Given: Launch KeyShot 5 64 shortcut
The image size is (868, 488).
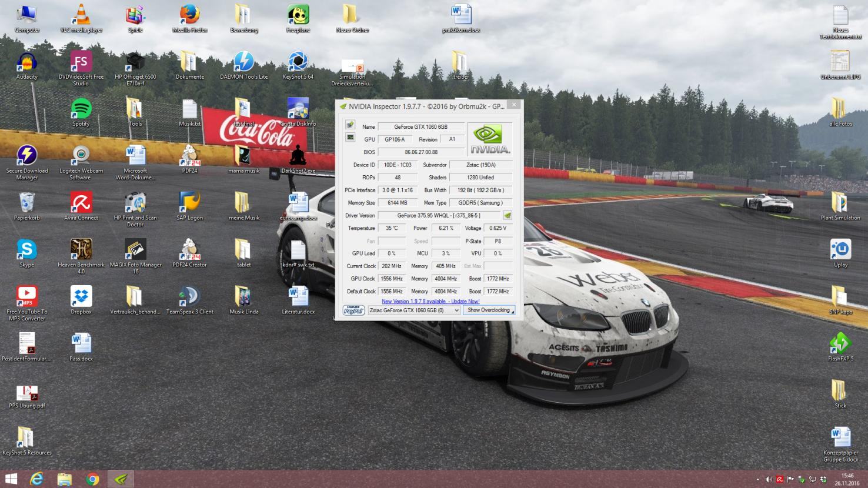Looking at the screenshot, I should [298, 66].
